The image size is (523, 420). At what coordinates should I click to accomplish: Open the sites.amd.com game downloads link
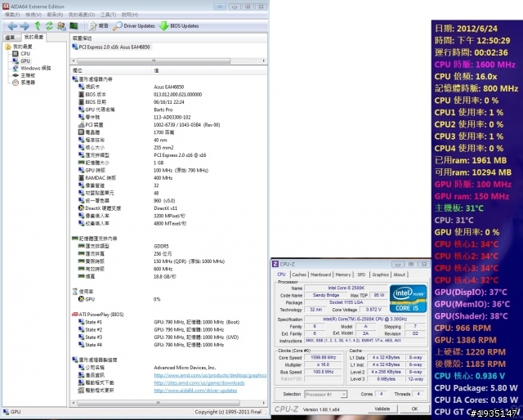tap(199, 382)
